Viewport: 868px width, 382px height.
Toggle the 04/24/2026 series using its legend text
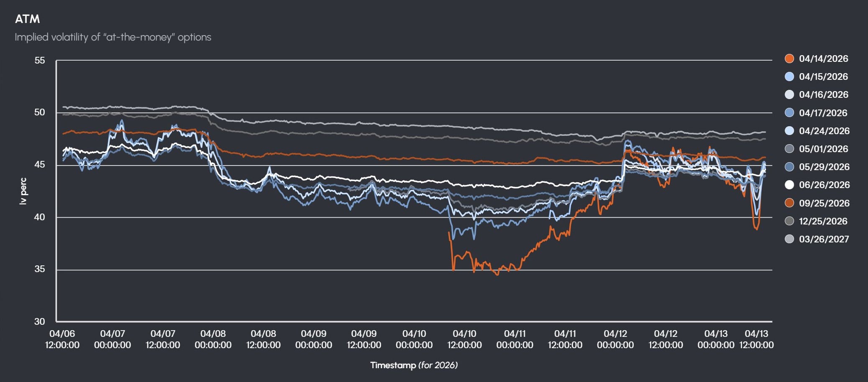824,131
